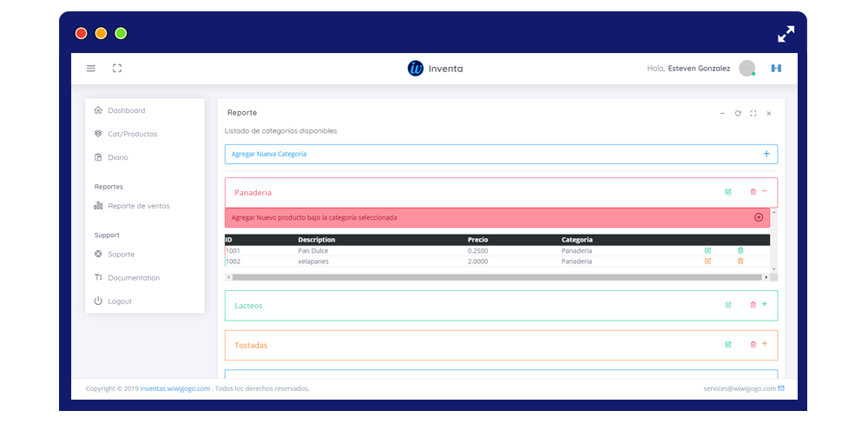Image resolution: width=868 pixels, height=424 pixels.
Task: Open the hamburger sidebar menu icon
Action: 91,68
